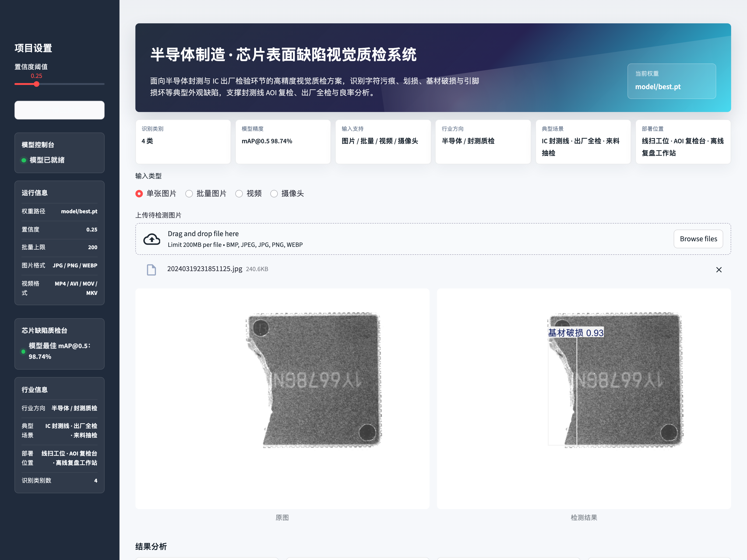Click the 0.25 slider value label
The width and height of the screenshot is (747, 560).
click(36, 76)
